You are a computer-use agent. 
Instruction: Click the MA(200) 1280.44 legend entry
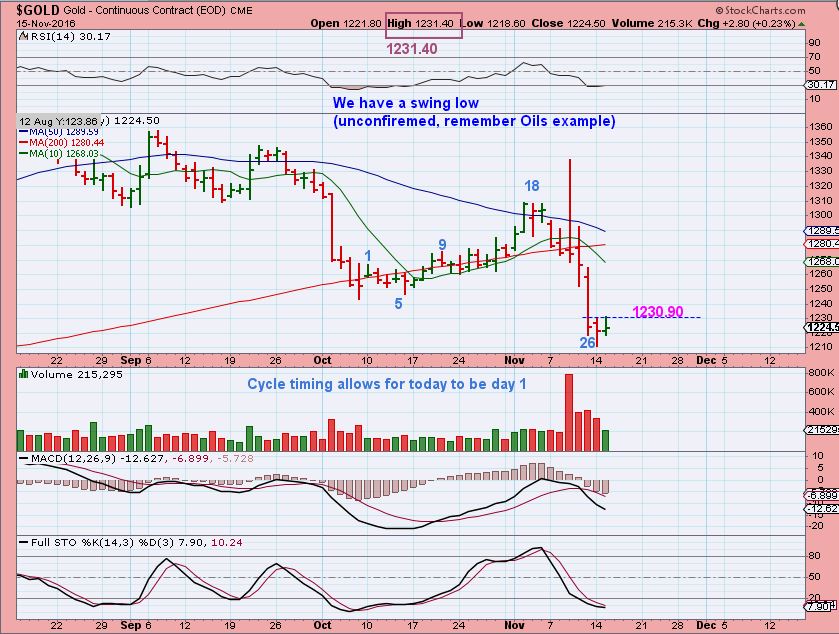(x=62, y=143)
